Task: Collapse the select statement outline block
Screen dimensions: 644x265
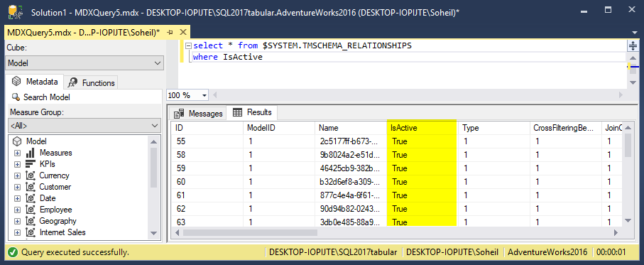Action: (x=188, y=45)
